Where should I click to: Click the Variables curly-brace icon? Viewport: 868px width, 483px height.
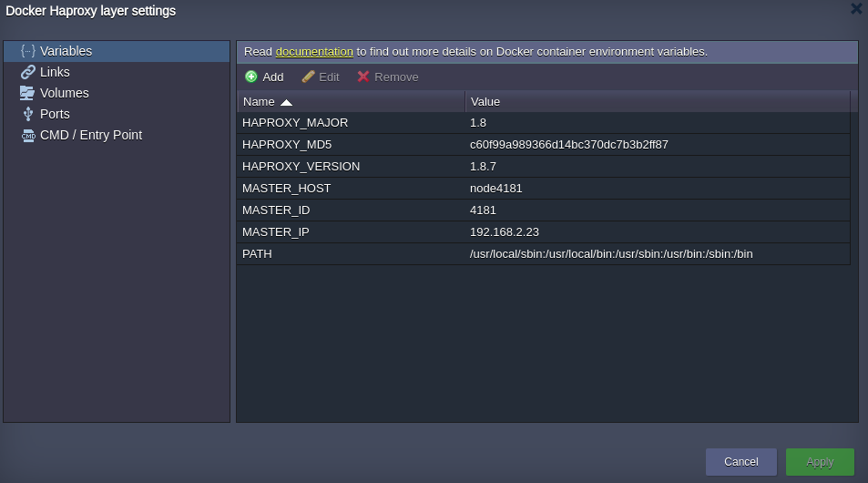(x=28, y=51)
